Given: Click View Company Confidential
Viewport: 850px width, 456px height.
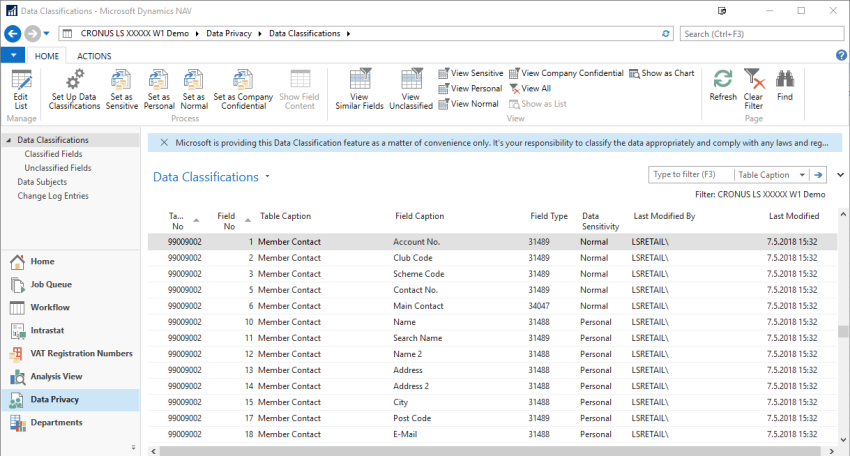Looking at the screenshot, I should click(566, 73).
